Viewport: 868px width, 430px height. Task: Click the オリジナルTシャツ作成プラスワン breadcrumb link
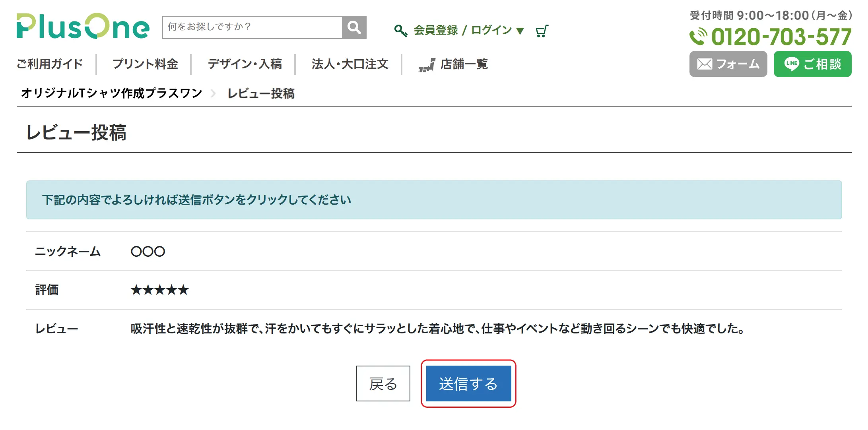112,93
